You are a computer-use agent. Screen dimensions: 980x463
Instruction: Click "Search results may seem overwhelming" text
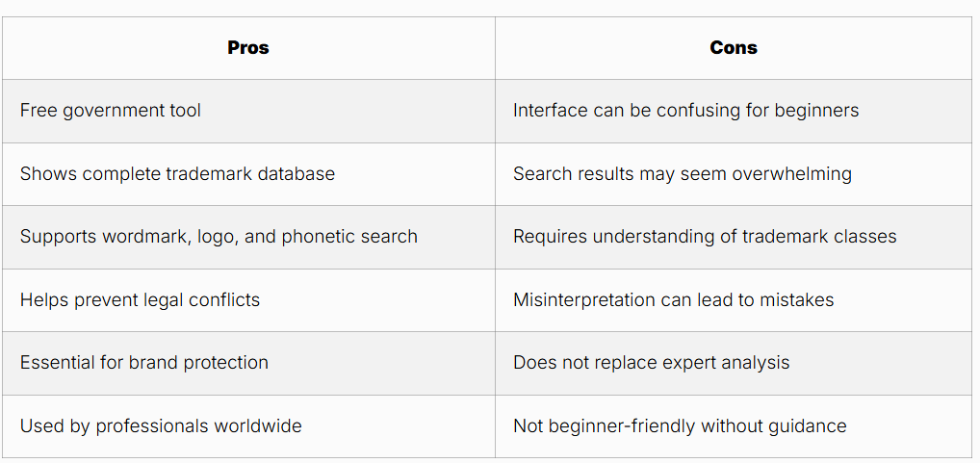click(682, 174)
